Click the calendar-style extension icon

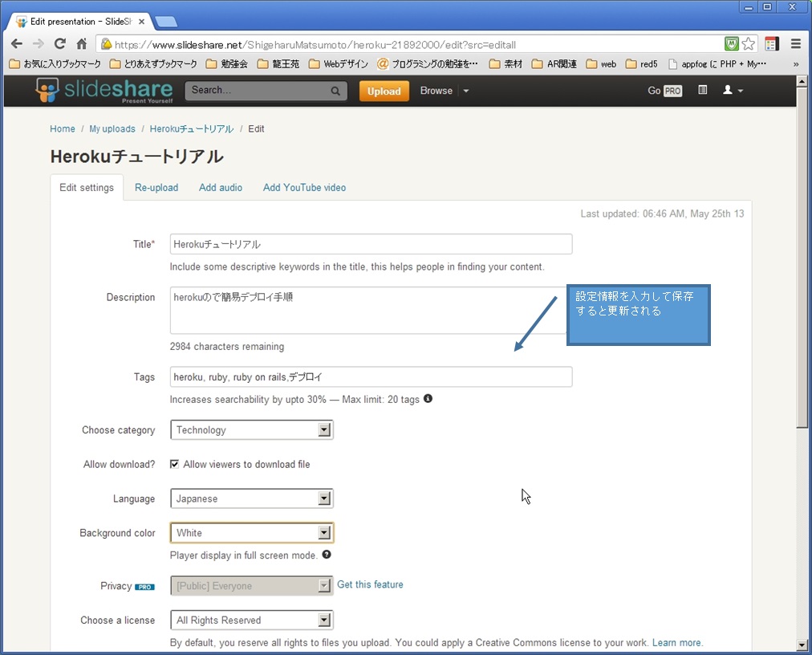tap(772, 44)
